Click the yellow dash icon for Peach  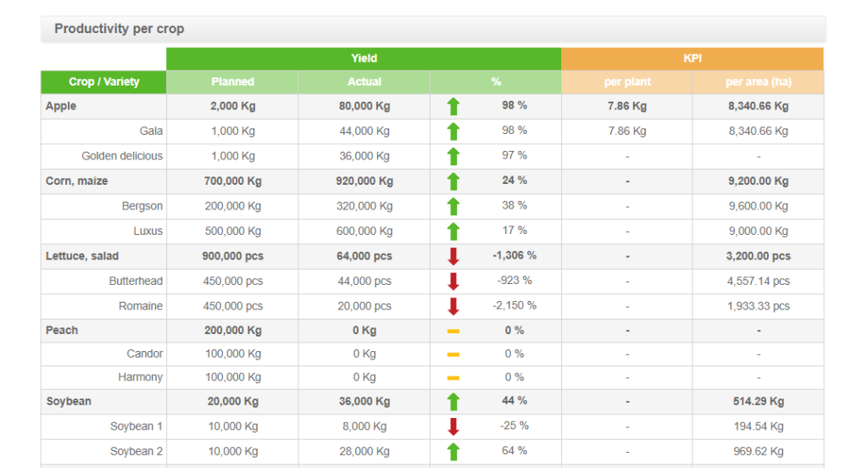click(x=453, y=331)
